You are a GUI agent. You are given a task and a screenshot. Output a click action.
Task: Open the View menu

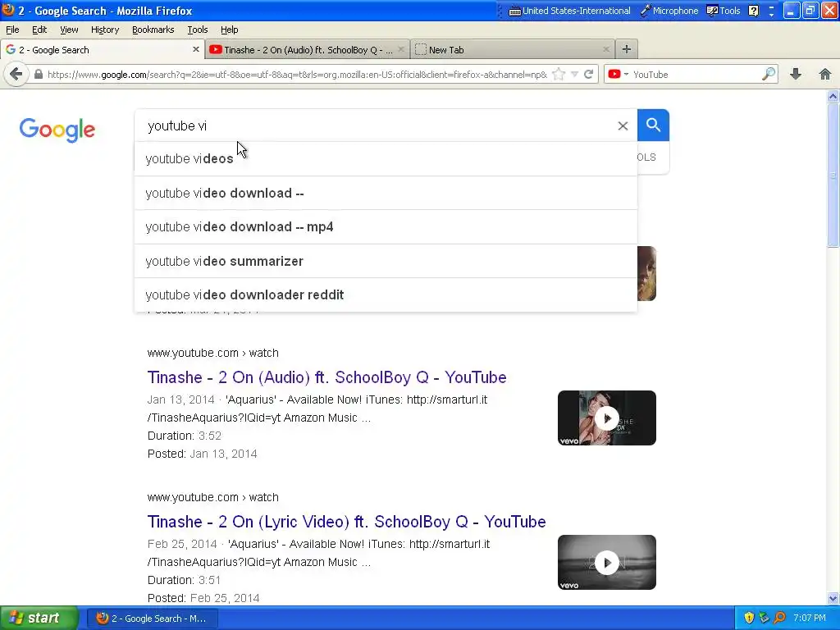tap(69, 30)
